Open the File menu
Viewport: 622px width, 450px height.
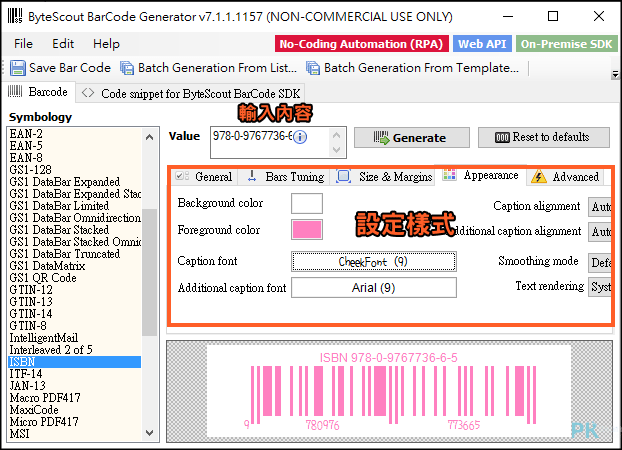pos(23,44)
